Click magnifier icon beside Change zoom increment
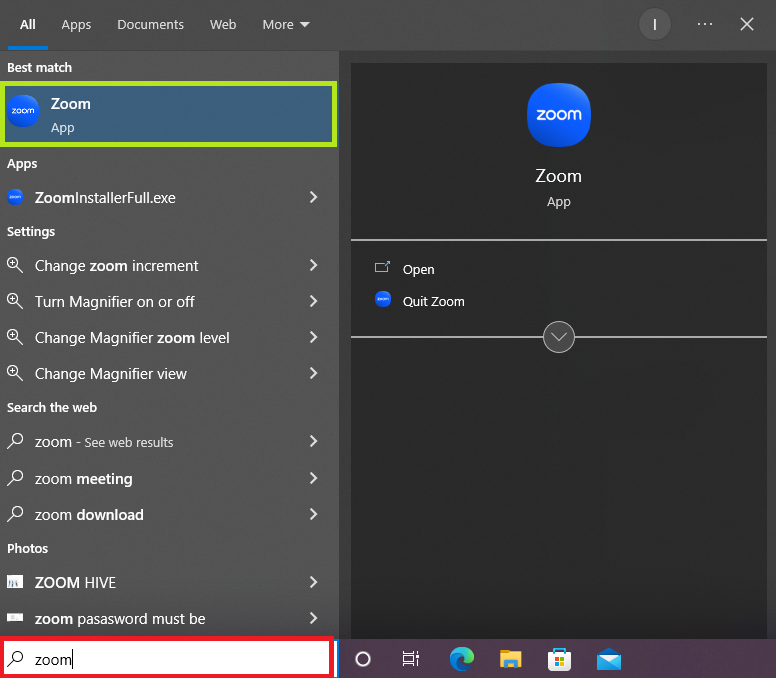This screenshot has width=776, height=678. click(x=15, y=265)
